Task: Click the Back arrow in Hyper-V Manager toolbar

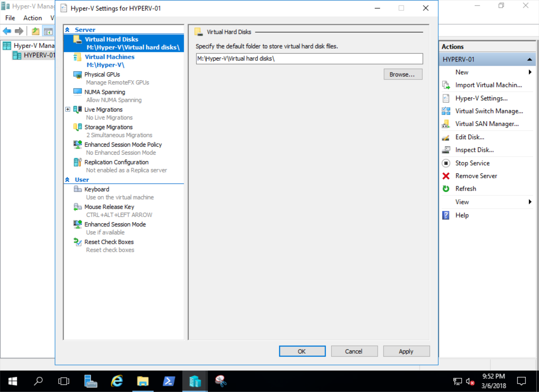Action: pos(7,31)
